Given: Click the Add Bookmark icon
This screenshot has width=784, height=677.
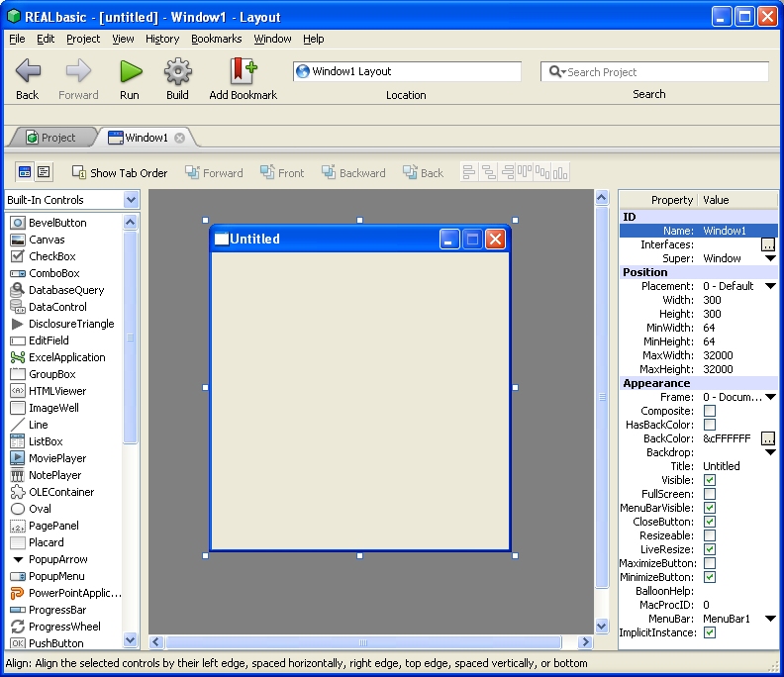Looking at the screenshot, I should (x=243, y=71).
